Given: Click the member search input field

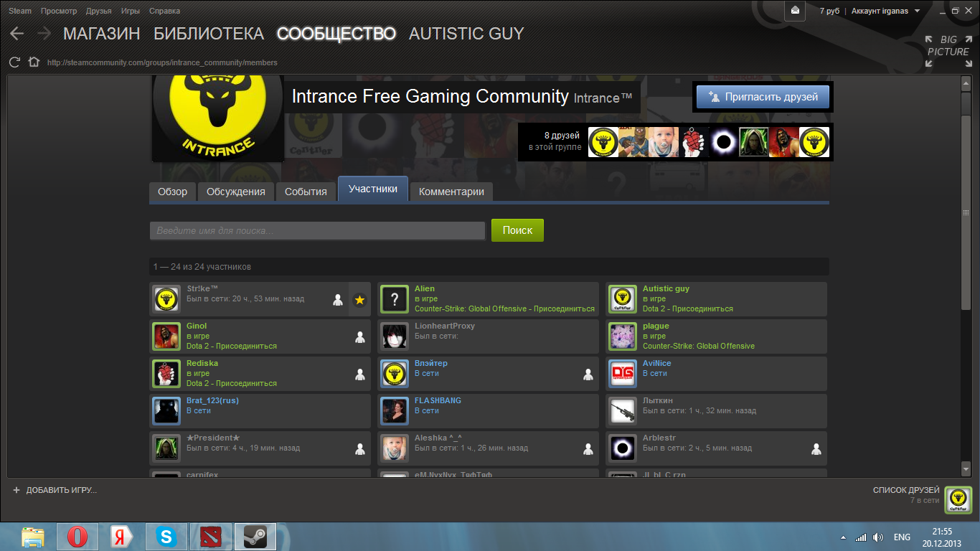Looking at the screenshot, I should tap(318, 231).
